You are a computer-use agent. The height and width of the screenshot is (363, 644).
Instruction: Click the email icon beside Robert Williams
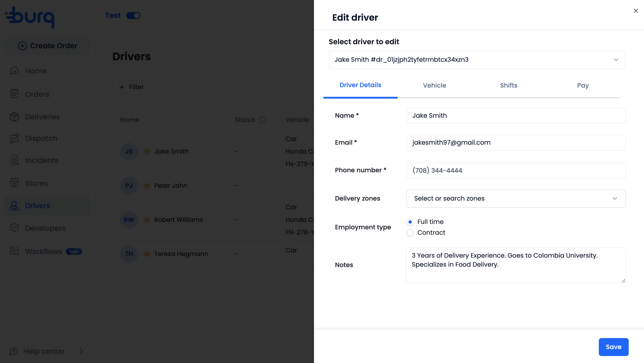147,220
